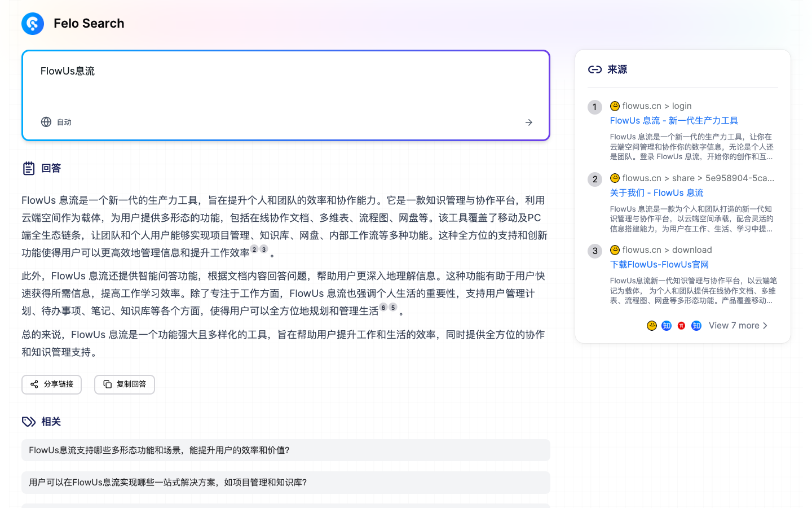Click the 自动 language mode dropdown
The height and width of the screenshot is (508, 812).
(x=56, y=122)
